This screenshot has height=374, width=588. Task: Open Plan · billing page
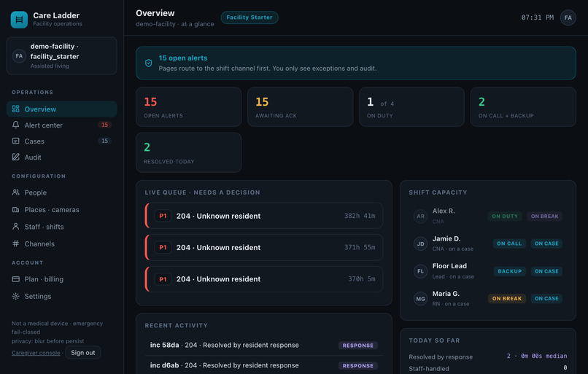click(62, 279)
